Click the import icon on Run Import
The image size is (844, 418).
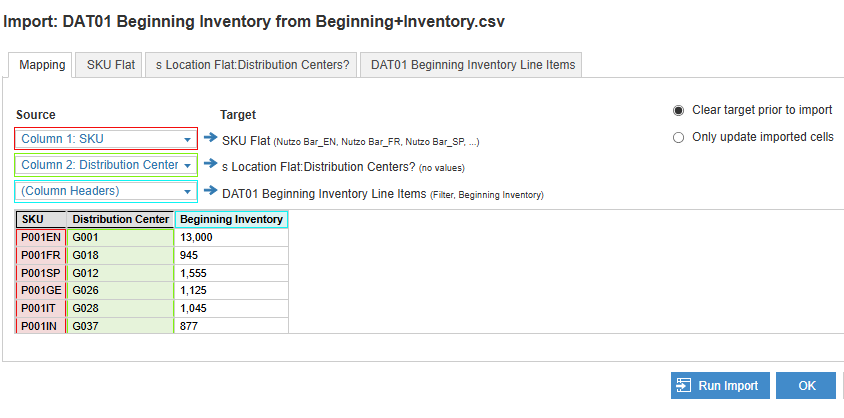pos(684,386)
